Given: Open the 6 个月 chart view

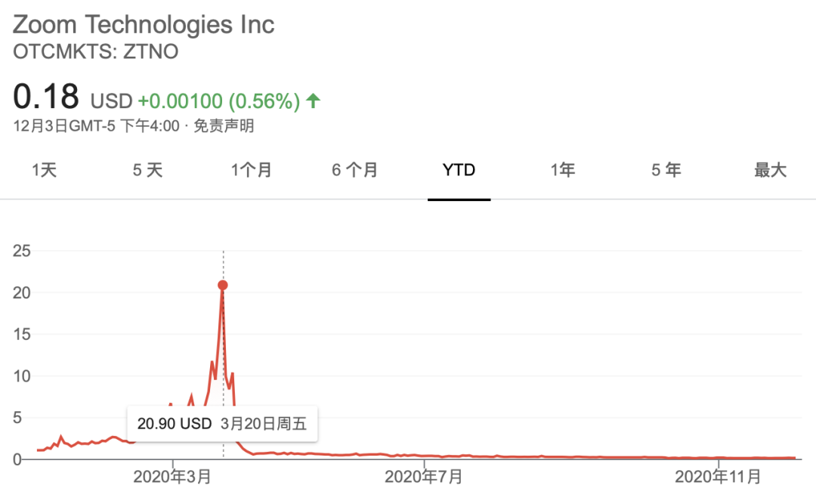Looking at the screenshot, I should click(354, 171).
